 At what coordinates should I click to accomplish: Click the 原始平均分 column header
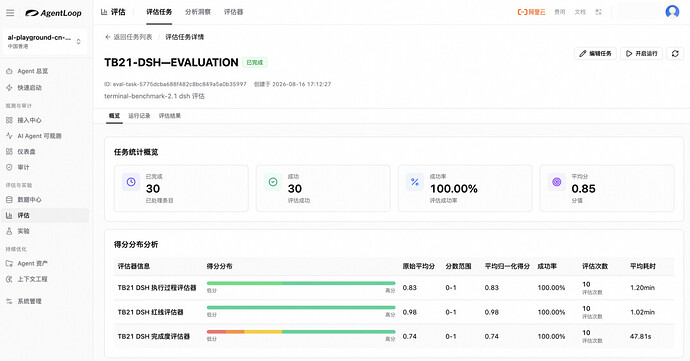[x=418, y=266]
